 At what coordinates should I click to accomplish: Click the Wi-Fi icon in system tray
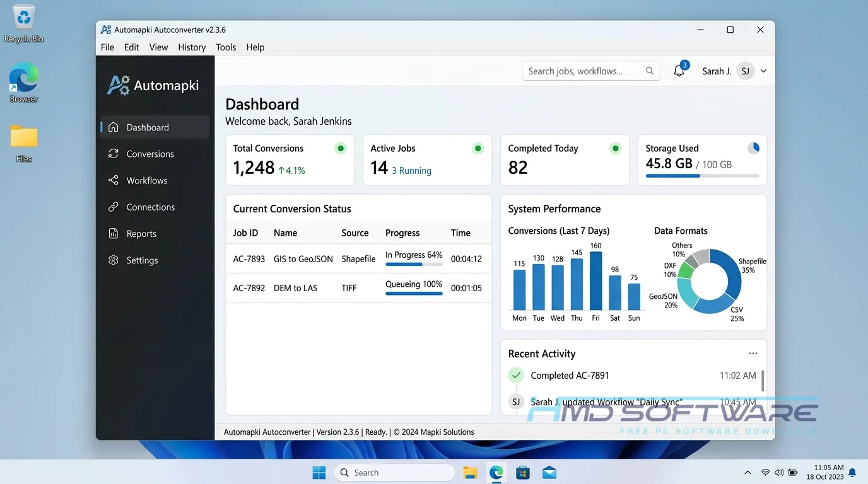coord(765,473)
